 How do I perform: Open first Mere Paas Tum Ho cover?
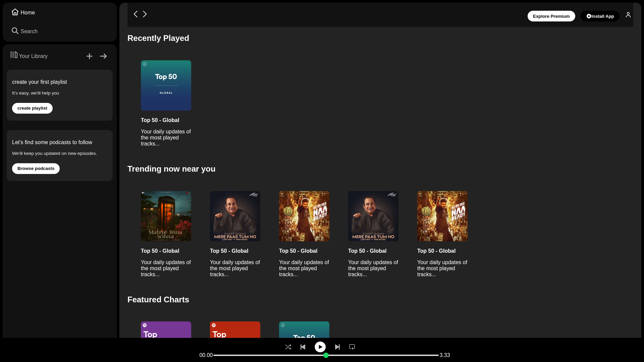click(x=235, y=216)
